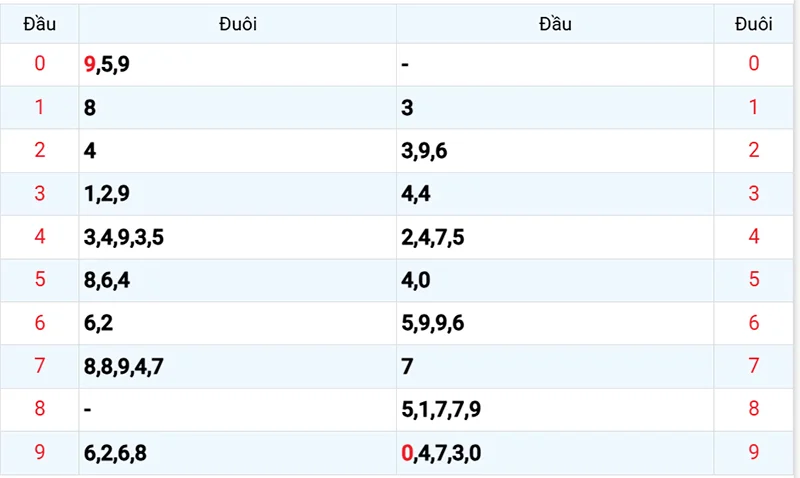
Task: Select the cell containing 4,4
Action: click(x=555, y=194)
